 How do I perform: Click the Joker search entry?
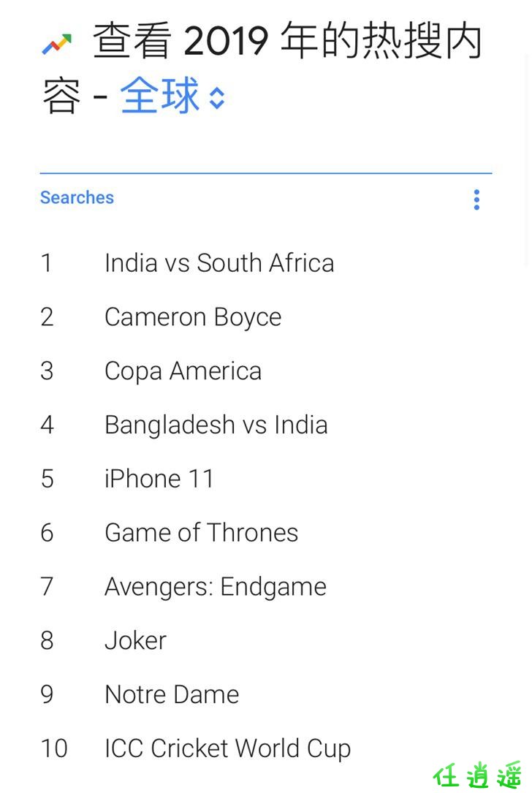[135, 640]
